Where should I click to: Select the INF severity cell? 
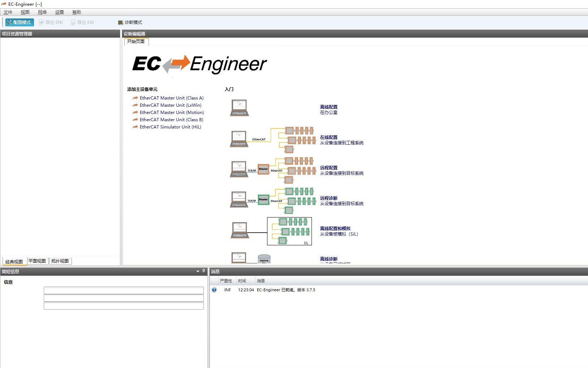pos(227,290)
